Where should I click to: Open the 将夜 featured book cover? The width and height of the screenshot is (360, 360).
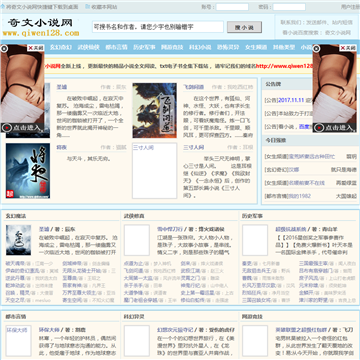click(x=28, y=171)
